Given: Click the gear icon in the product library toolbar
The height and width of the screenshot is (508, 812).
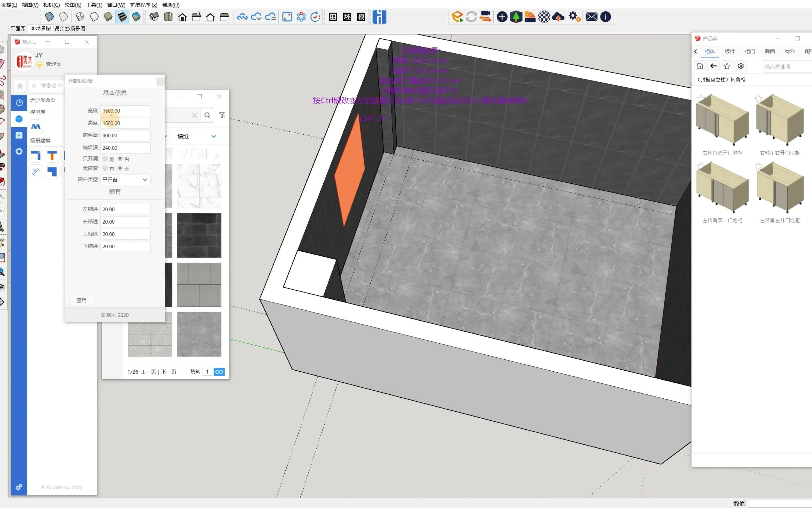Looking at the screenshot, I should (741, 66).
